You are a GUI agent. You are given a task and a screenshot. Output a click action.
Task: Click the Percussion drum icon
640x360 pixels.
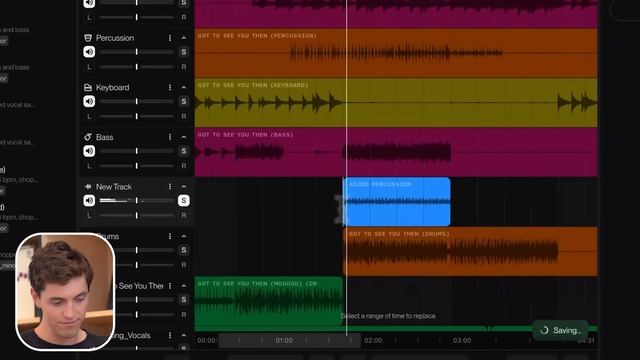[x=88, y=38]
